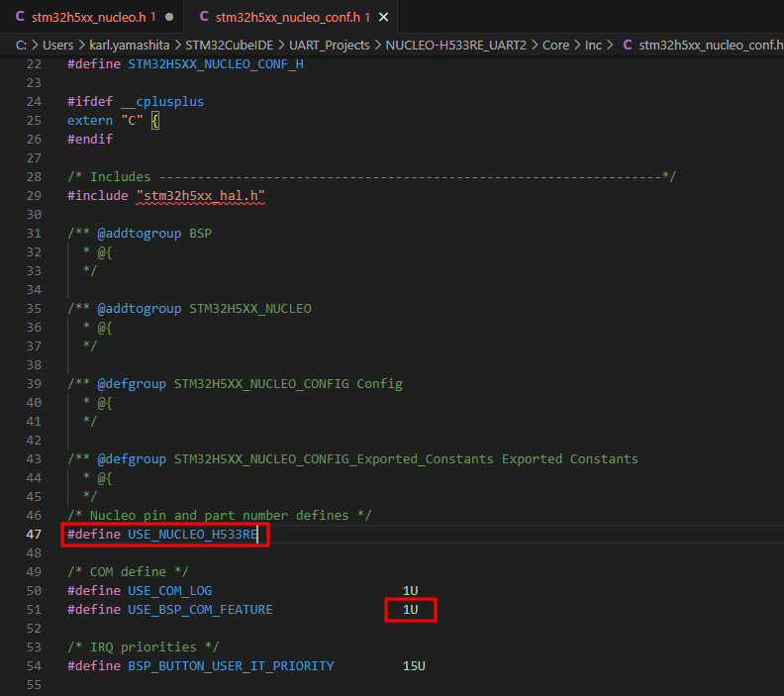The width and height of the screenshot is (784, 696).
Task: Click the COM define comment
Action: (128, 572)
